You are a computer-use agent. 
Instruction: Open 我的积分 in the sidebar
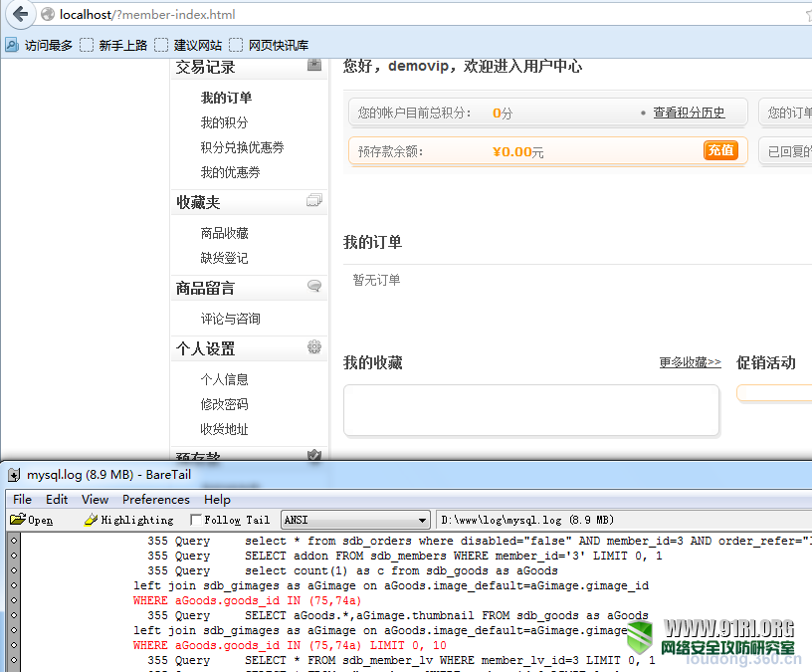(x=224, y=122)
